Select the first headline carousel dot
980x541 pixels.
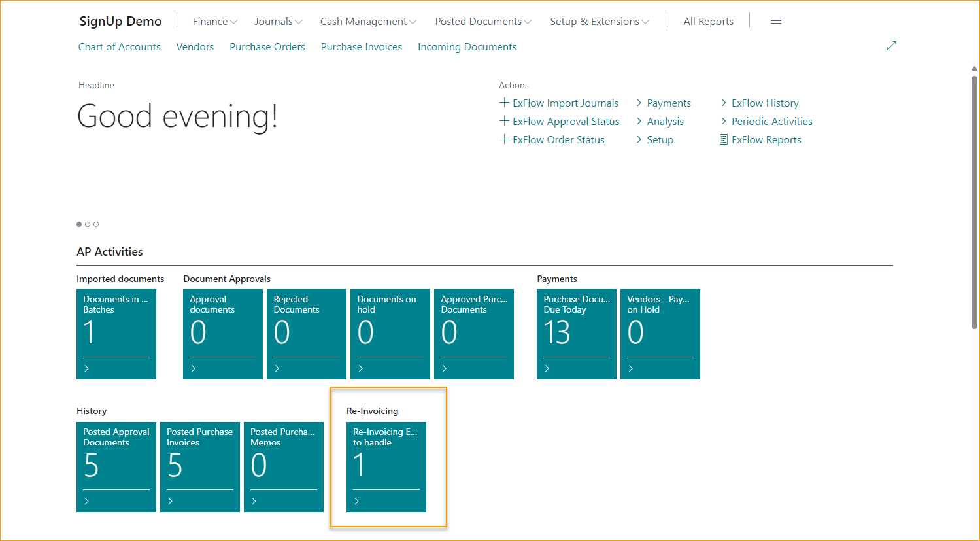click(x=79, y=224)
